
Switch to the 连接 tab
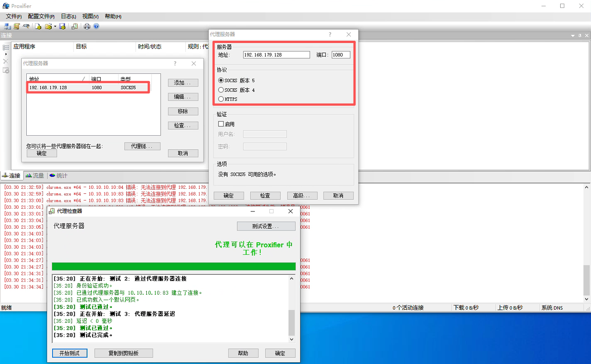11,176
